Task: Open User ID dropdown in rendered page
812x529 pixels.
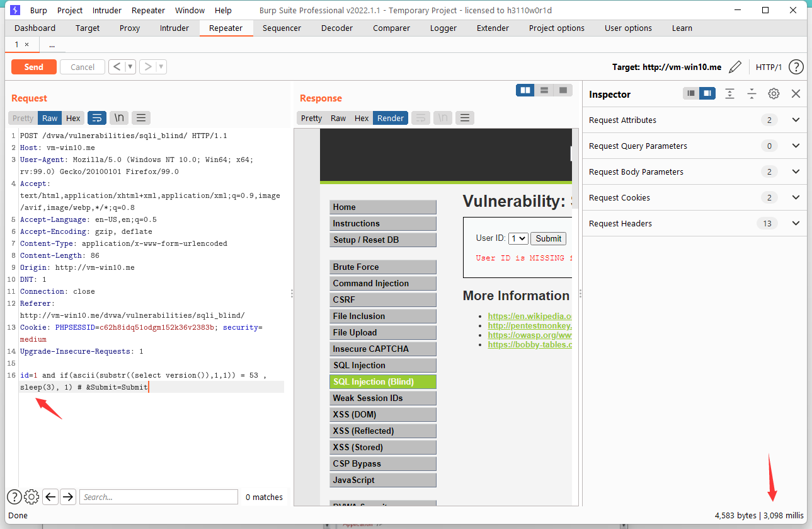Action: point(518,238)
